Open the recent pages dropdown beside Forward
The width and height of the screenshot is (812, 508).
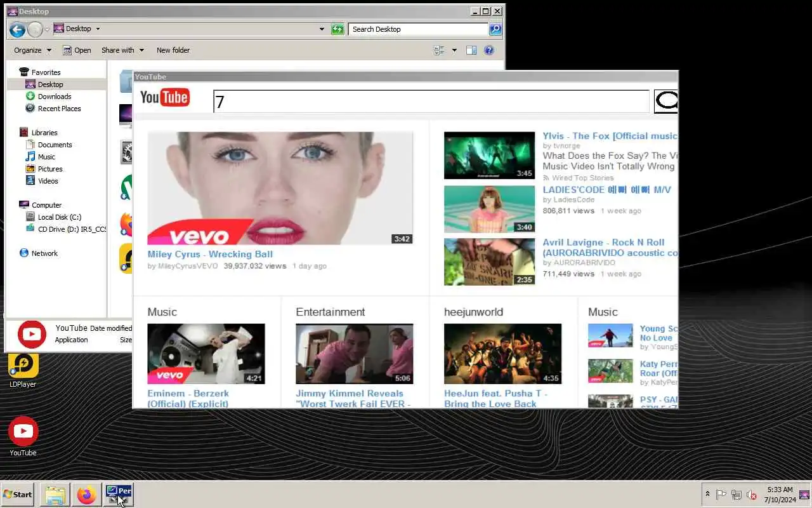pyautogui.click(x=47, y=29)
